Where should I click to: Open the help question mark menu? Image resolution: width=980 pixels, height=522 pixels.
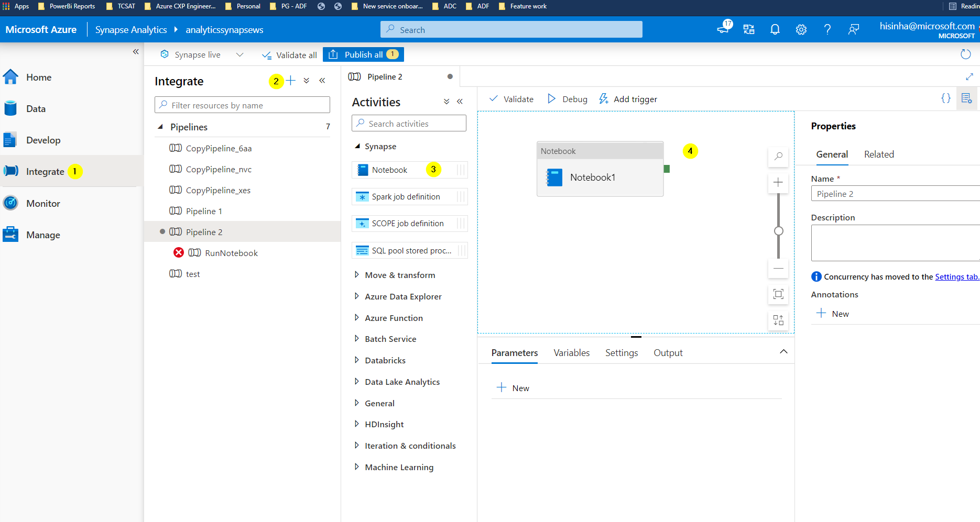tap(827, 30)
